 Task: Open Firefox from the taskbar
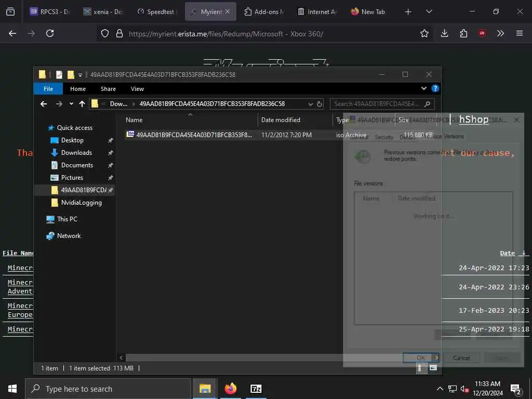230,389
